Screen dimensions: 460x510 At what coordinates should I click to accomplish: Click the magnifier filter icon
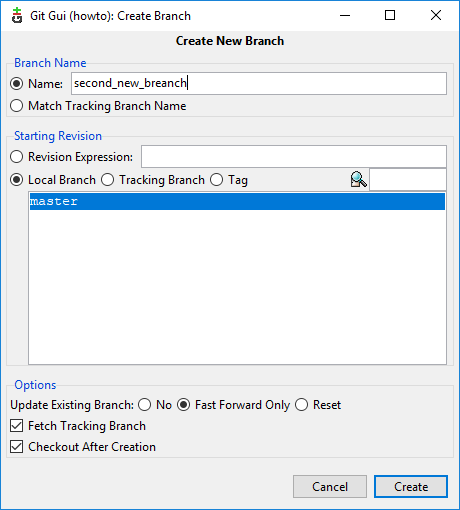click(359, 180)
